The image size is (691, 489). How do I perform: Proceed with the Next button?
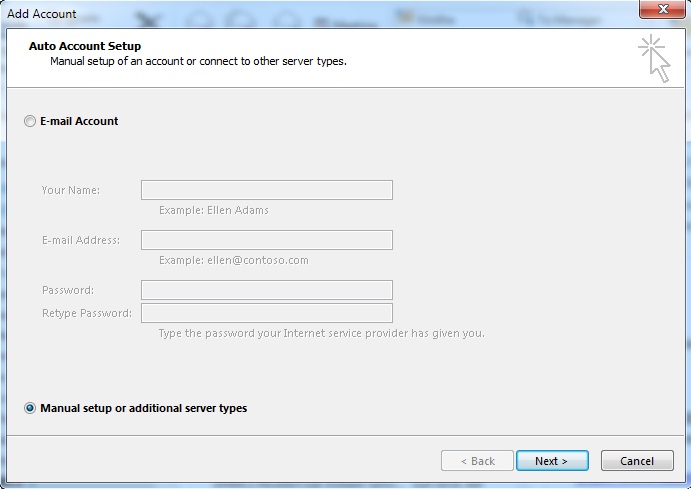coord(552,461)
